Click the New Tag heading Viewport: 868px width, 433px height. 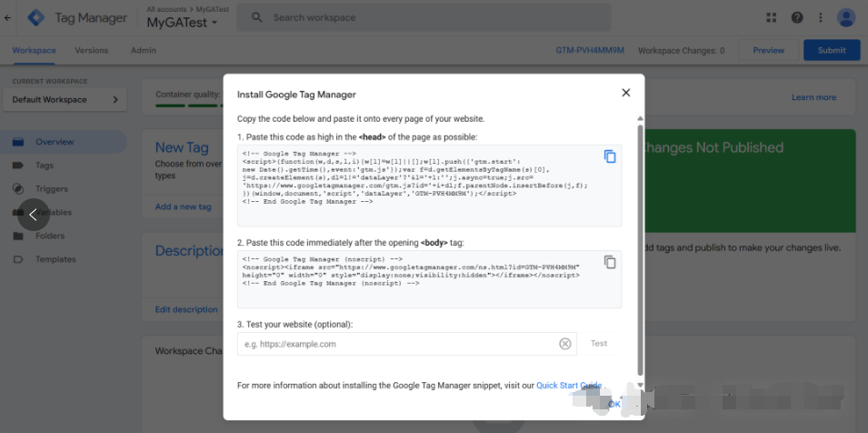click(x=182, y=147)
